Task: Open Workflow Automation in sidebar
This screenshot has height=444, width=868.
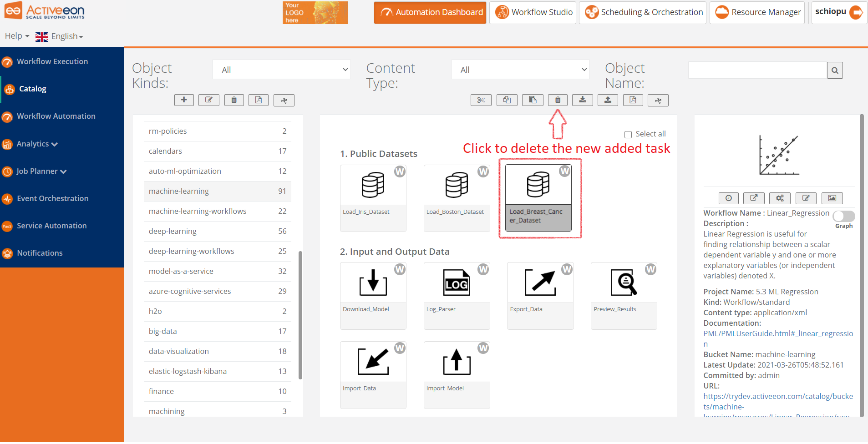Action: pyautogui.click(x=56, y=116)
